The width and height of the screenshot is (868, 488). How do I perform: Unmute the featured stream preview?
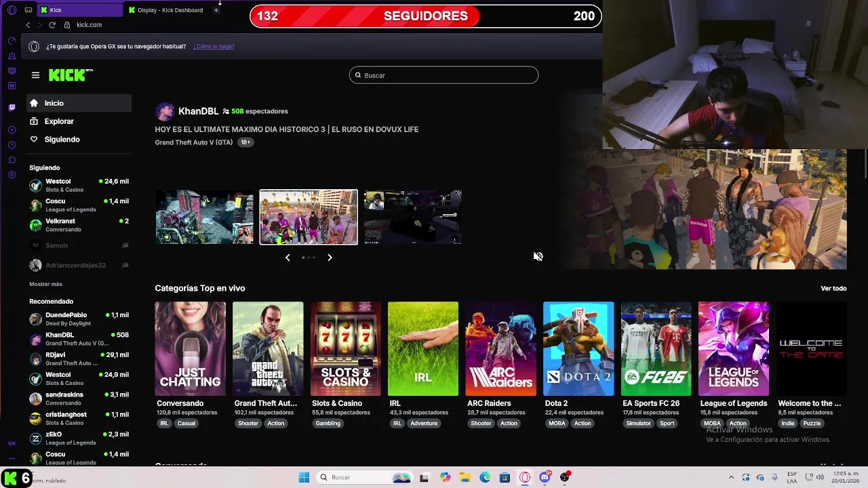538,256
